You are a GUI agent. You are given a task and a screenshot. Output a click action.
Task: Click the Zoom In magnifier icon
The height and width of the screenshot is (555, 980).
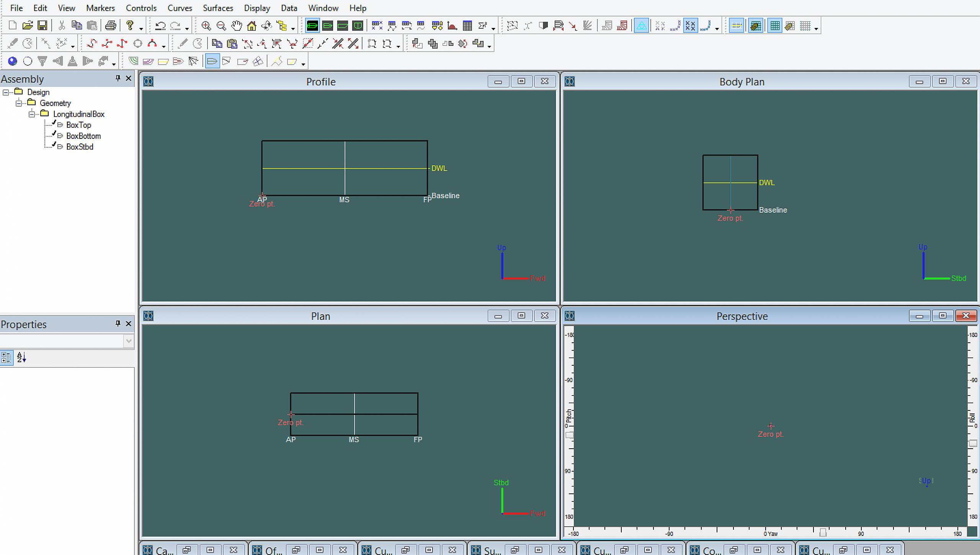(x=206, y=26)
